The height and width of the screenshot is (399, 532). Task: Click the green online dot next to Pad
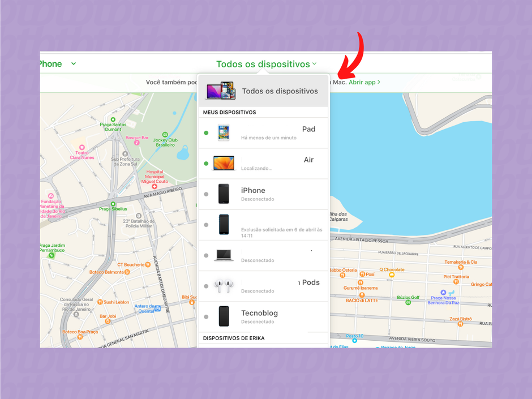click(205, 132)
